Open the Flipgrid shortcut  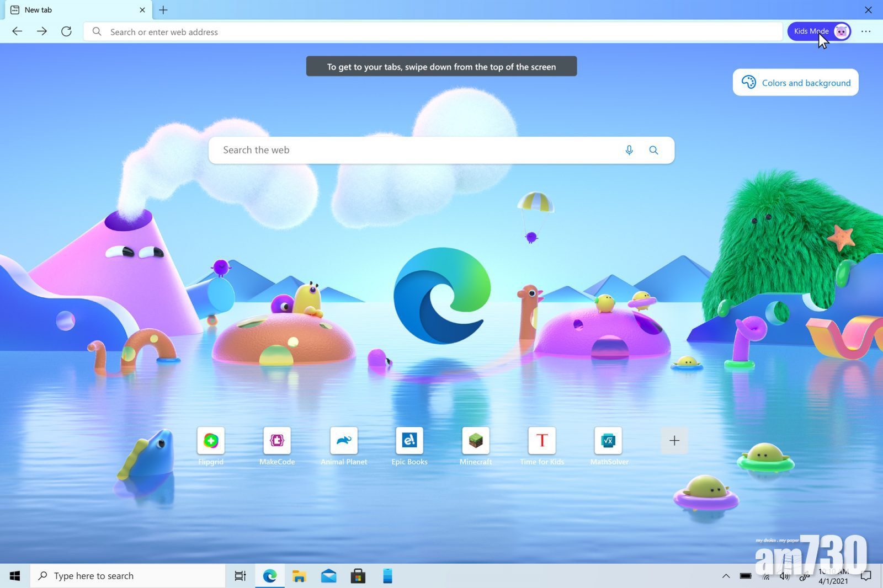point(210,440)
